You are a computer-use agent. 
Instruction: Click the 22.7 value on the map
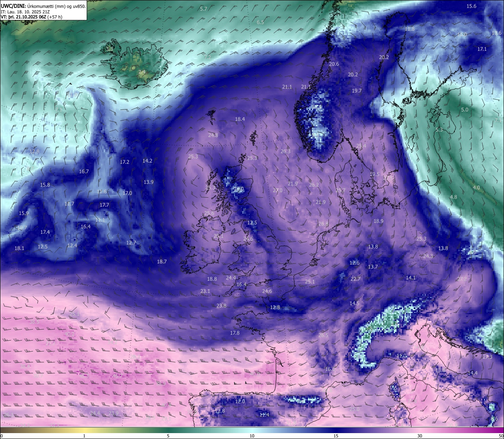click(356, 279)
